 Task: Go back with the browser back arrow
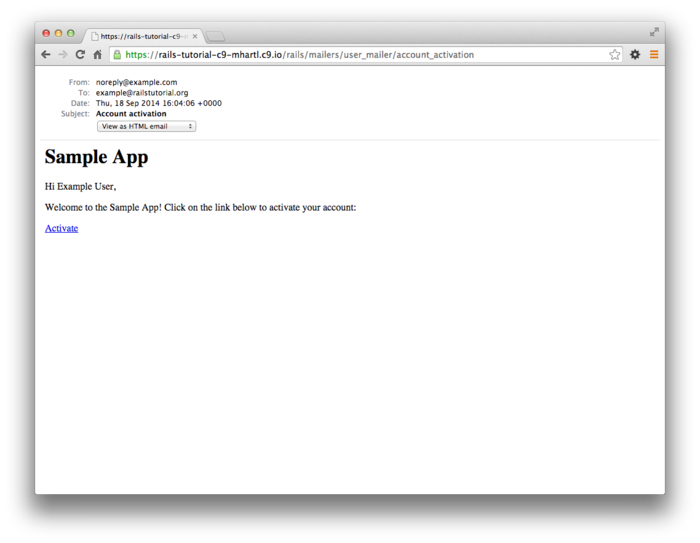(x=46, y=54)
